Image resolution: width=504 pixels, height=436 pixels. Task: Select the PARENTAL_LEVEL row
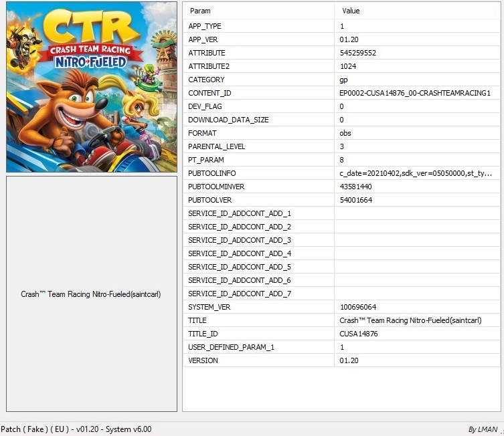(217, 146)
